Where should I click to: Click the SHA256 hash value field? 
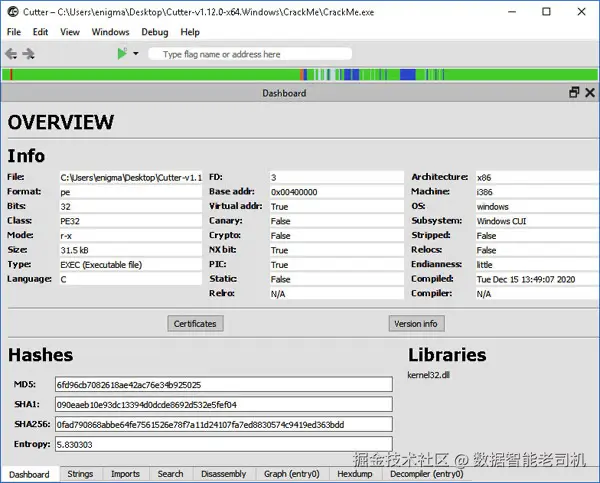click(x=223, y=424)
